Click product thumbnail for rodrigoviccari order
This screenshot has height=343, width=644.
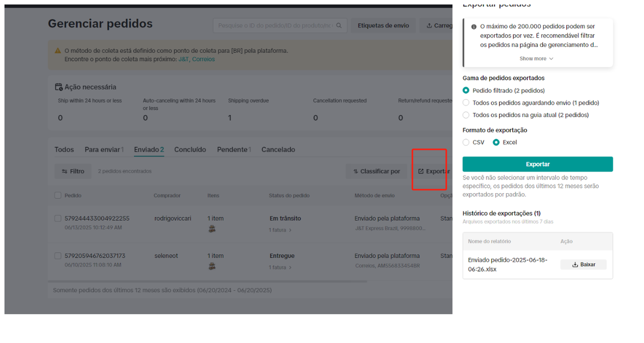212,228
